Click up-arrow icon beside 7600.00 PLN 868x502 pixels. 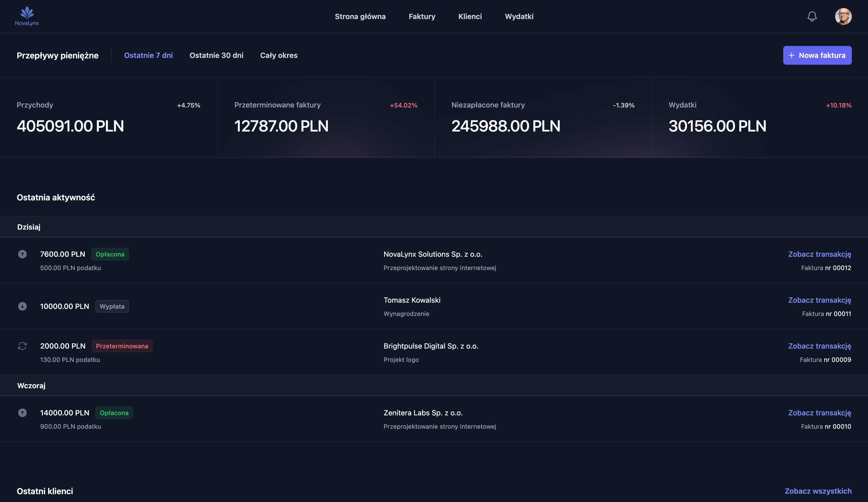point(22,254)
